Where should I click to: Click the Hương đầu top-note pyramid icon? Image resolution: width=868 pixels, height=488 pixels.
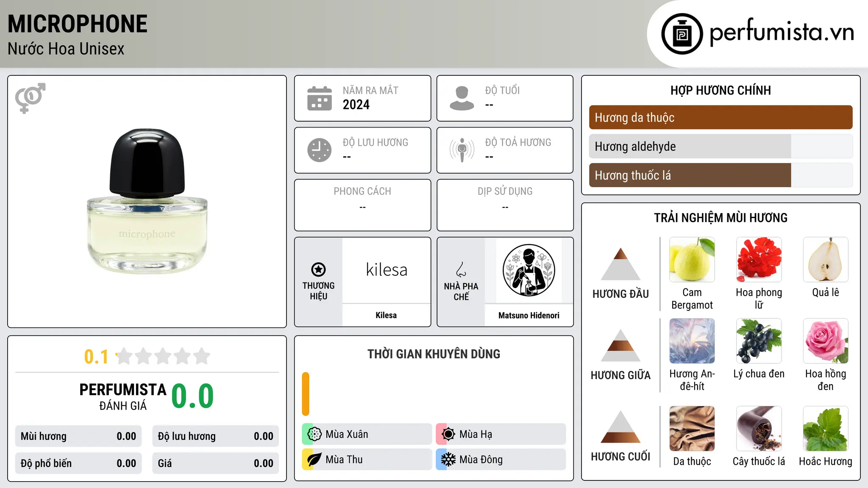click(620, 264)
